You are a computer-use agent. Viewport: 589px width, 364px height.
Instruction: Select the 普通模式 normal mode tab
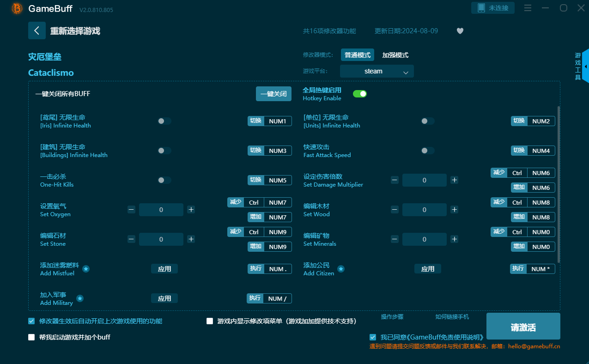coord(358,55)
